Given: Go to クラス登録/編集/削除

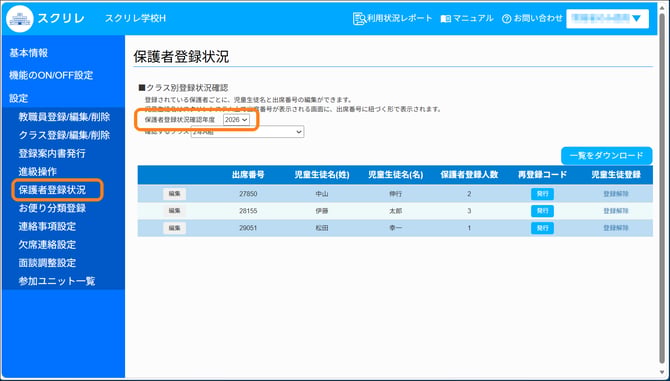Looking at the screenshot, I should pos(64,135).
